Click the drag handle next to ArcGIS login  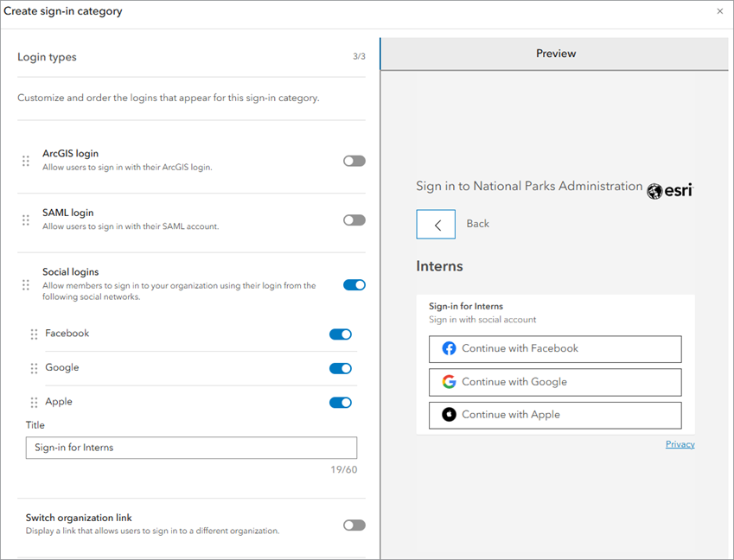pyautogui.click(x=25, y=160)
